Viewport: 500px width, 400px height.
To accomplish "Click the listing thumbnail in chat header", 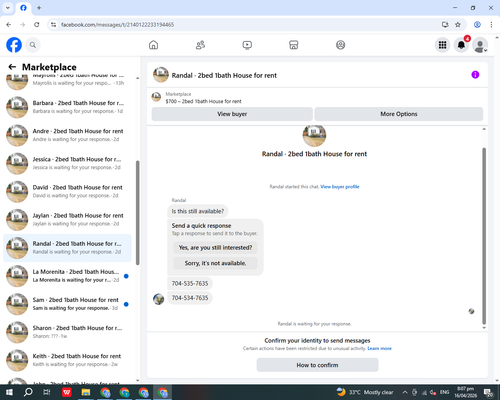I will [161, 75].
